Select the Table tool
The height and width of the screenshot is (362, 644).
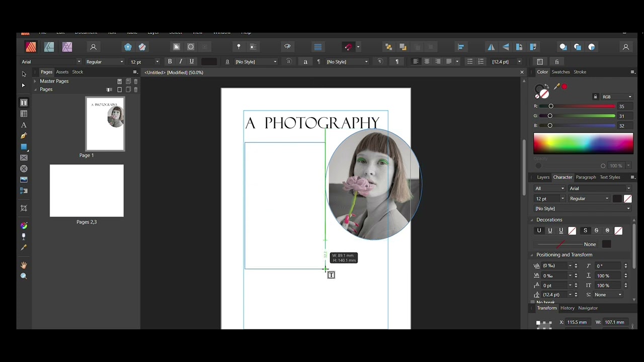tap(24, 114)
